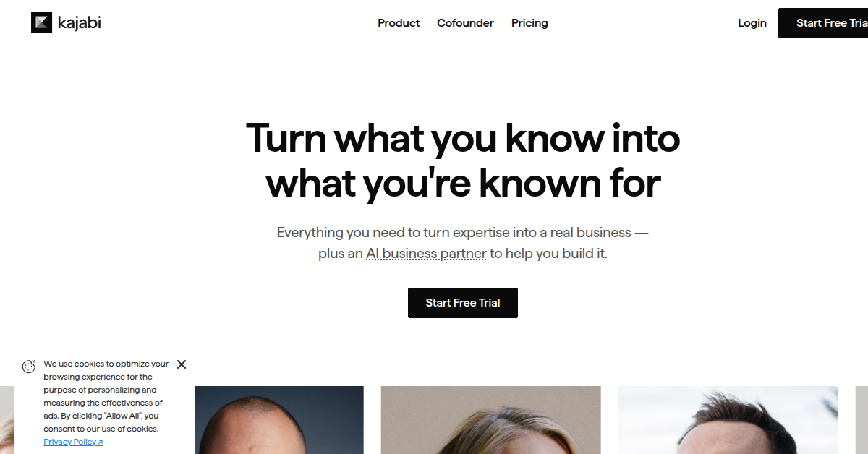
Task: Select the blonde woman's photo
Action: tap(490, 420)
